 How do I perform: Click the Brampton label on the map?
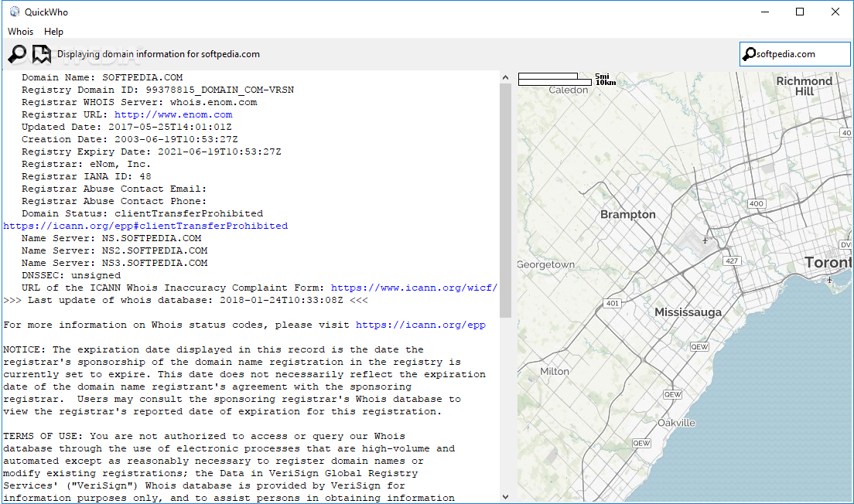pyautogui.click(x=628, y=214)
